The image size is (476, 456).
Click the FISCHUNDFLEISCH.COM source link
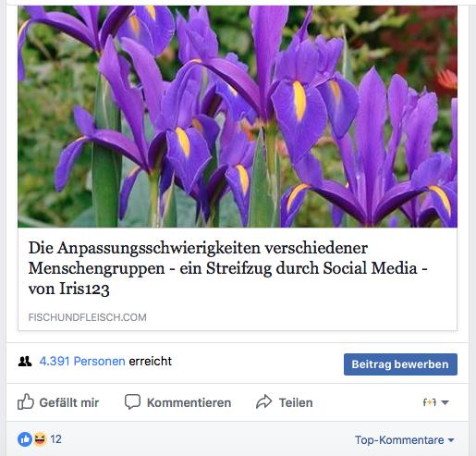pyautogui.click(x=88, y=317)
